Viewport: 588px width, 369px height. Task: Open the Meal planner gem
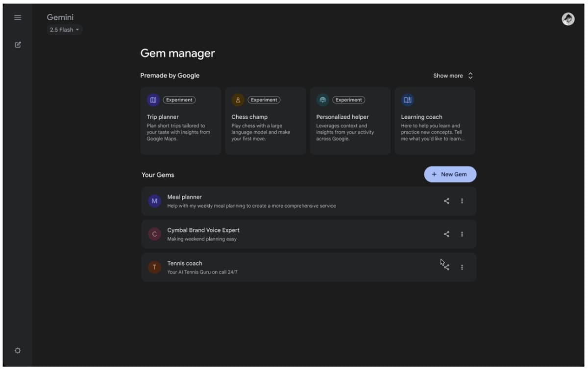tap(274, 201)
